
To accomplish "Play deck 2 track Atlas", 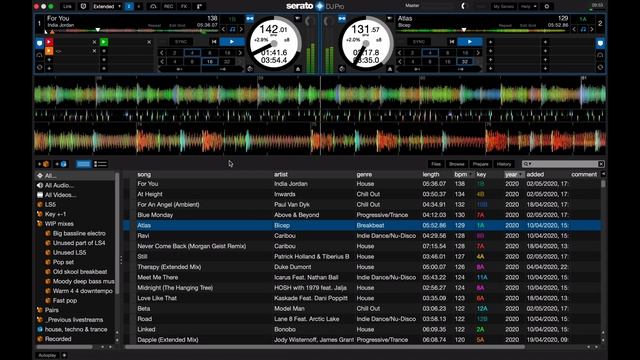I will coord(470,42).
